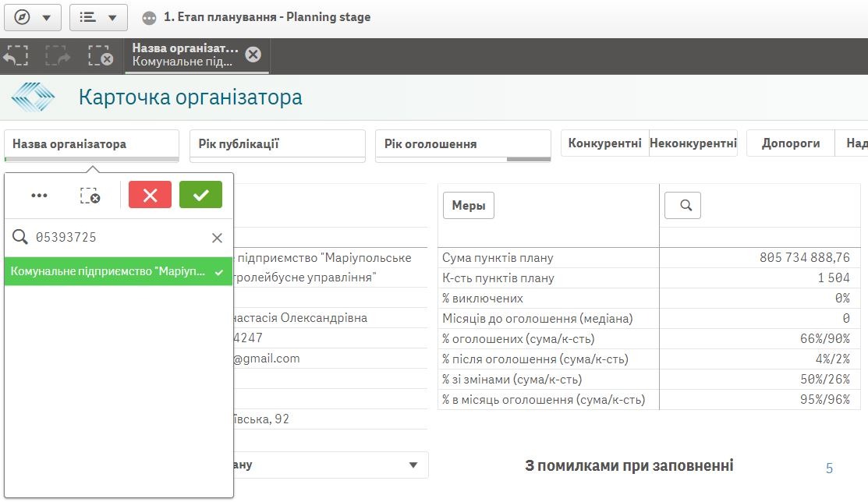The image size is (868, 502).
Task: Select the Неконкурентні option
Action: click(x=693, y=143)
